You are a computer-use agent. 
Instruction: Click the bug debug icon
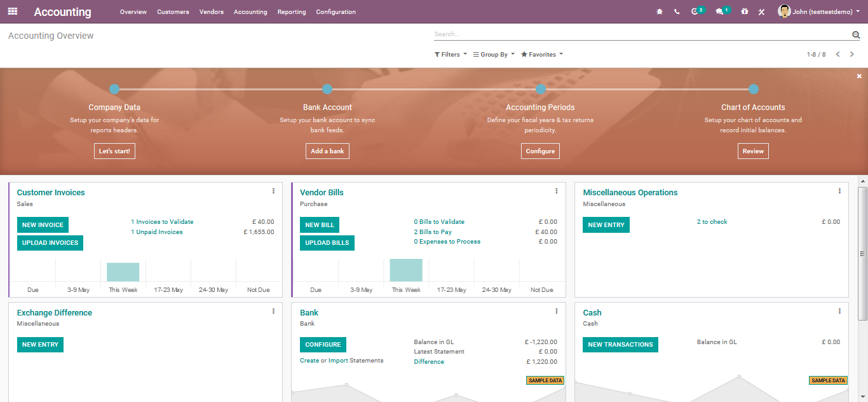click(660, 11)
